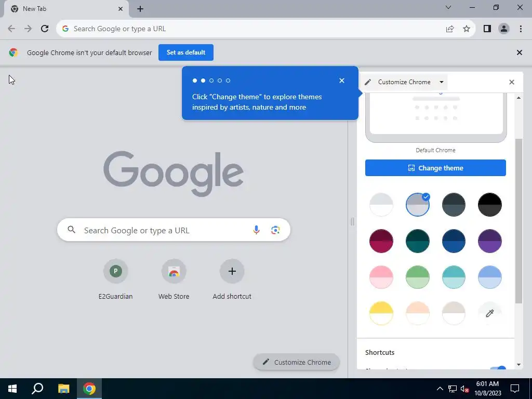
Task: Choose the dark teal color swatch
Action: [417, 241]
